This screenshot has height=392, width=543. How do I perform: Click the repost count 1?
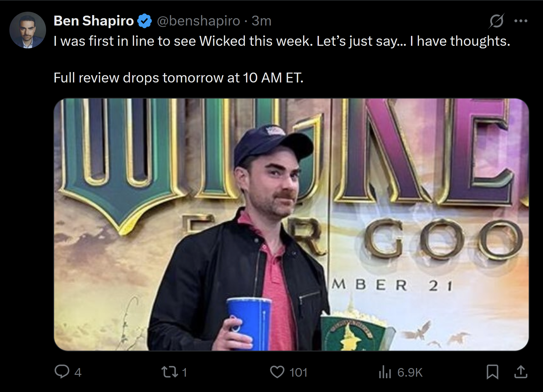(184, 372)
